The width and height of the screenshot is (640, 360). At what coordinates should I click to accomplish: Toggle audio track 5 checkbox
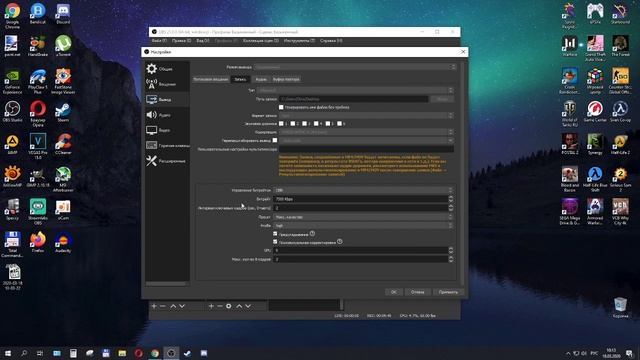(x=328, y=123)
